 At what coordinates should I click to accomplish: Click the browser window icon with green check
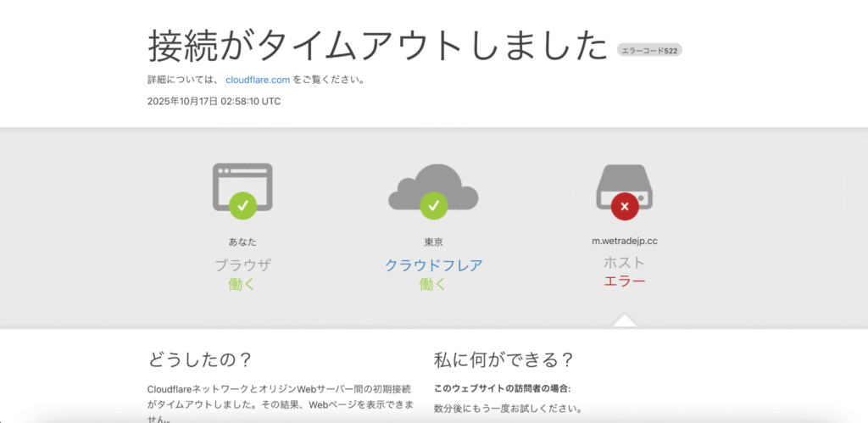pyautogui.click(x=242, y=191)
